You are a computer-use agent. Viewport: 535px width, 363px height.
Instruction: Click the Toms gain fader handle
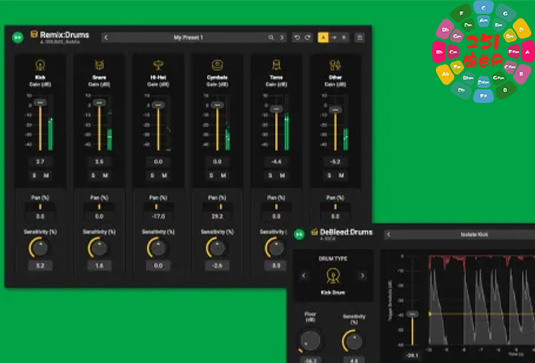pos(276,109)
